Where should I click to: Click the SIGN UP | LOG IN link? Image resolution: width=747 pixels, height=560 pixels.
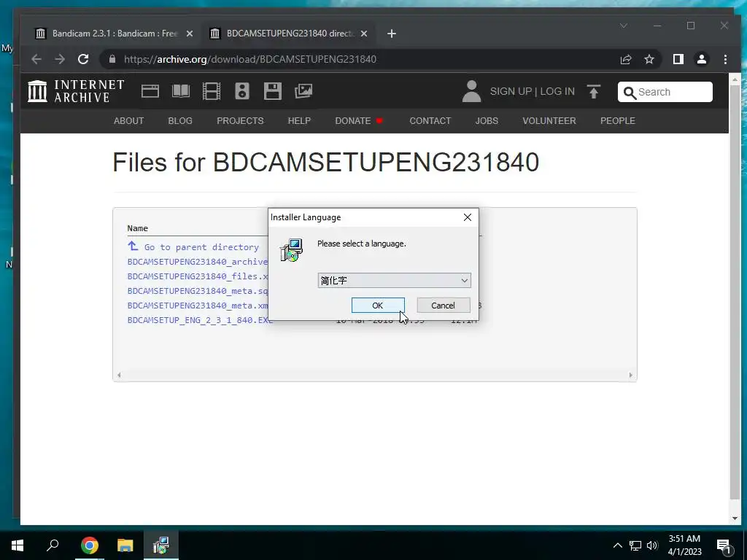pyautogui.click(x=532, y=91)
